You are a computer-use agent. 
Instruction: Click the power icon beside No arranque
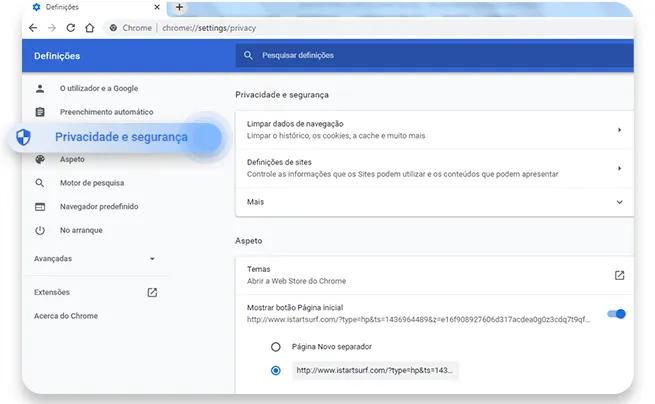click(40, 230)
